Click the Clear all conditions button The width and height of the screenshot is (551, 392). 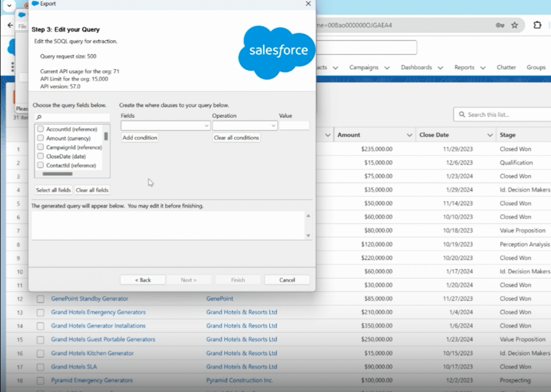[237, 137]
